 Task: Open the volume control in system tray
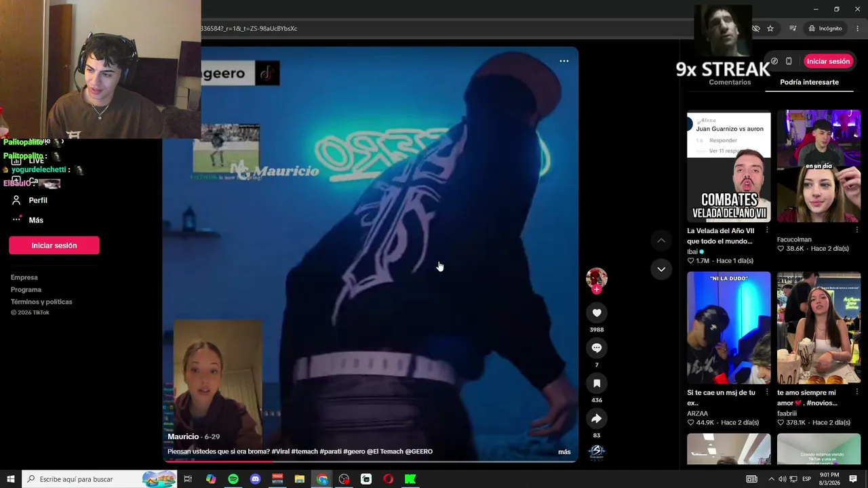[x=782, y=479]
